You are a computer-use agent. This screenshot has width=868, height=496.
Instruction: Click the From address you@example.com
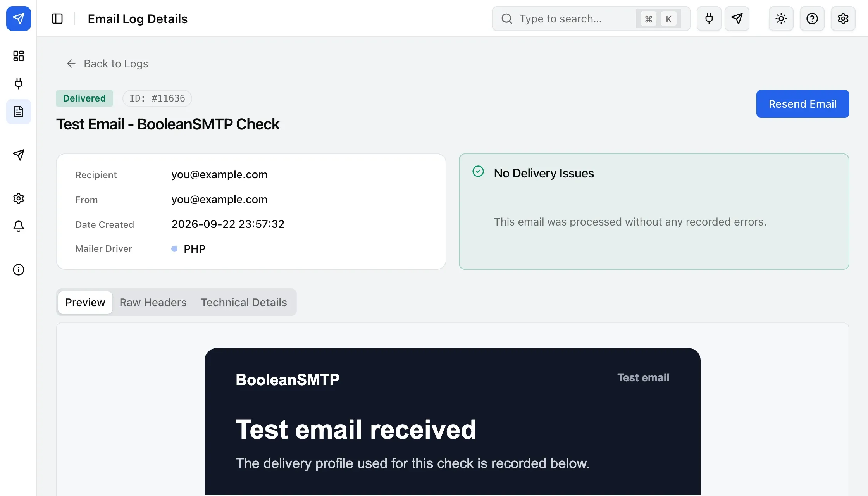point(219,200)
